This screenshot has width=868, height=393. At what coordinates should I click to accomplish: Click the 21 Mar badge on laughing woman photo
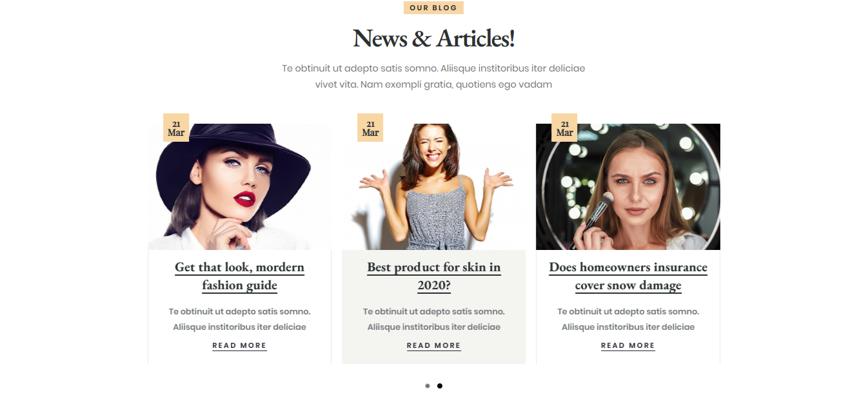(370, 128)
